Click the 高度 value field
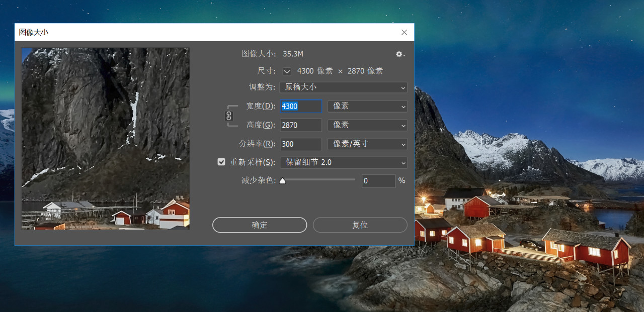The width and height of the screenshot is (644, 312). coord(300,125)
